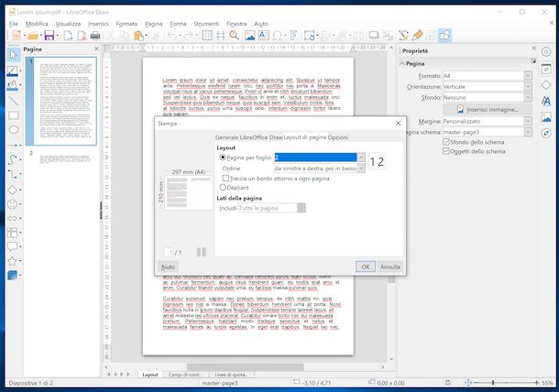Click the Undo arrow icon

172,36
